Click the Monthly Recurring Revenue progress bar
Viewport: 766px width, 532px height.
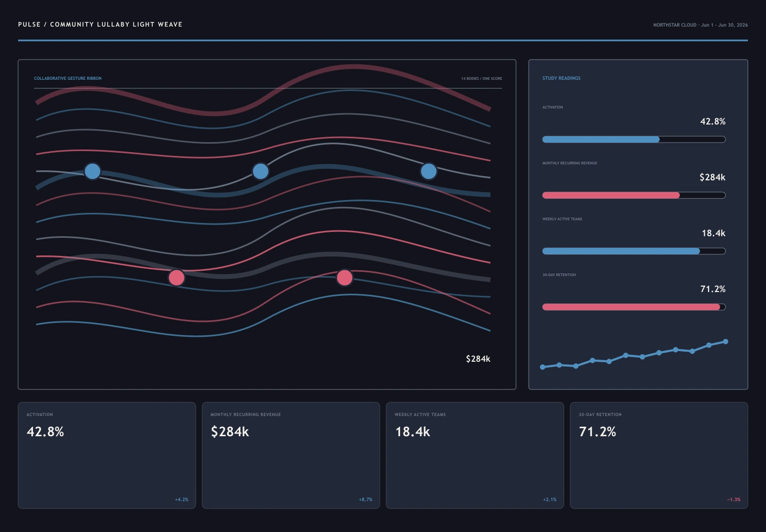point(634,195)
